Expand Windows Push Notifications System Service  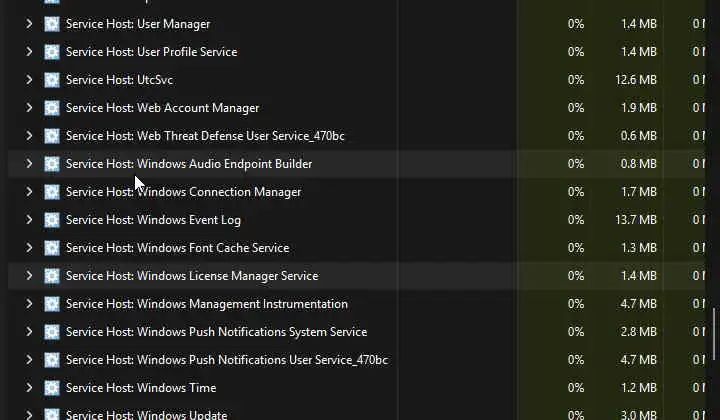(29, 332)
